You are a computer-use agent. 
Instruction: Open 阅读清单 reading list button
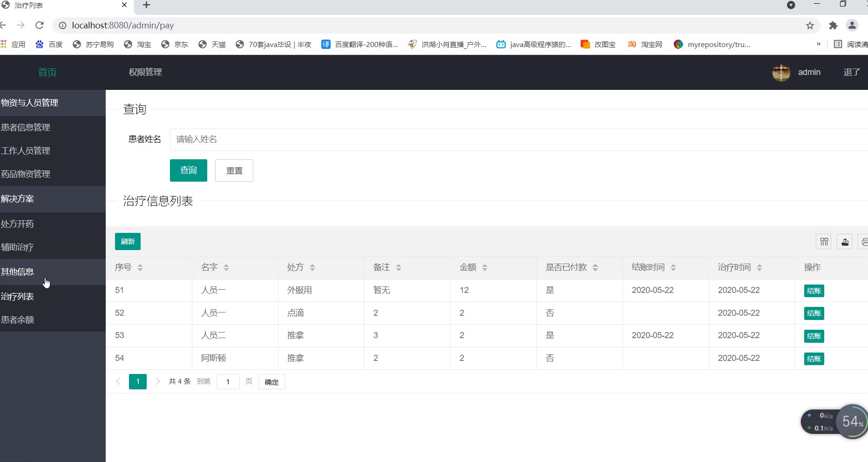pos(850,44)
